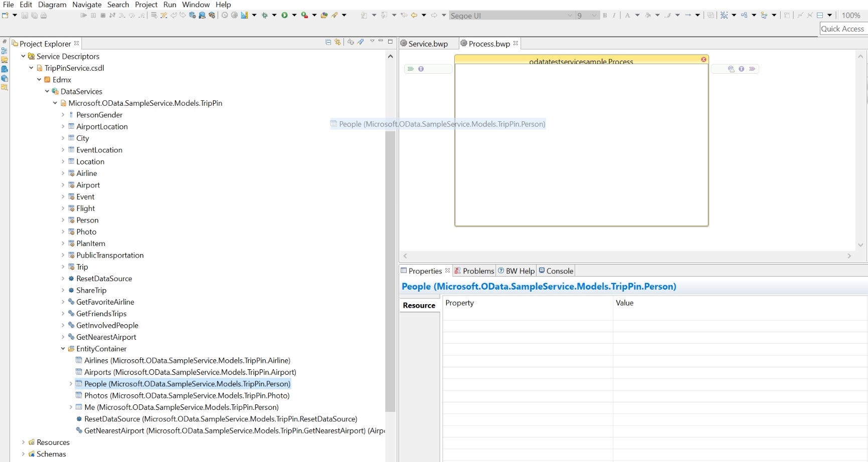Expand the Person entity type node
This screenshot has height=462, width=868.
coord(63,220)
